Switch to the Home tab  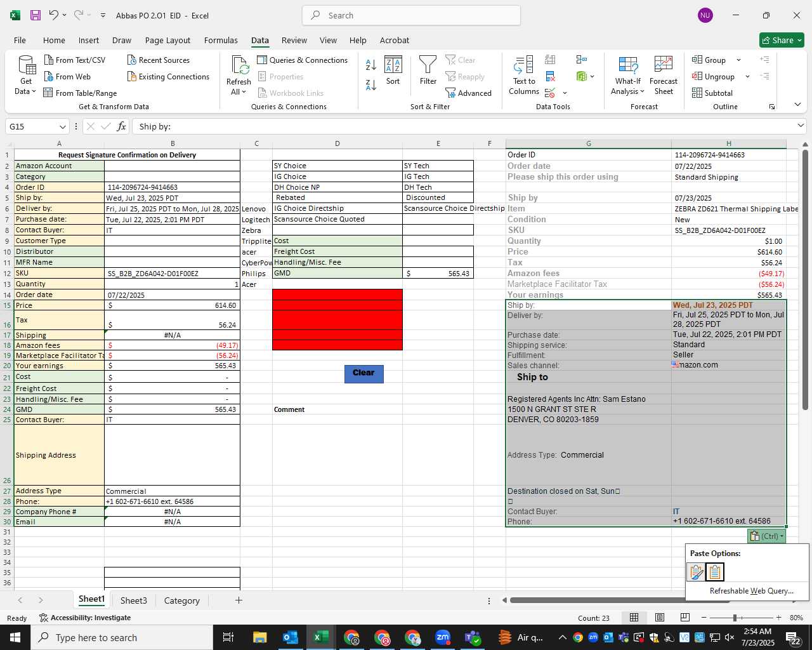tap(54, 40)
